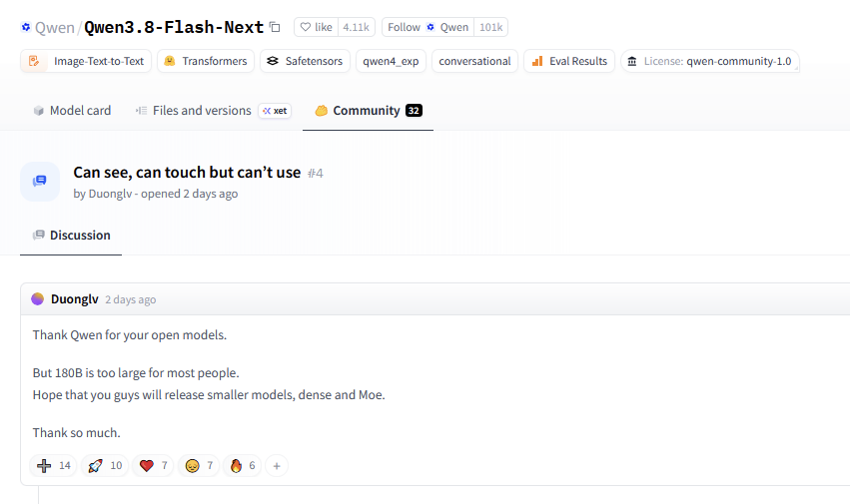Click the xet badge on Files tab
850x504 pixels.
point(275,111)
